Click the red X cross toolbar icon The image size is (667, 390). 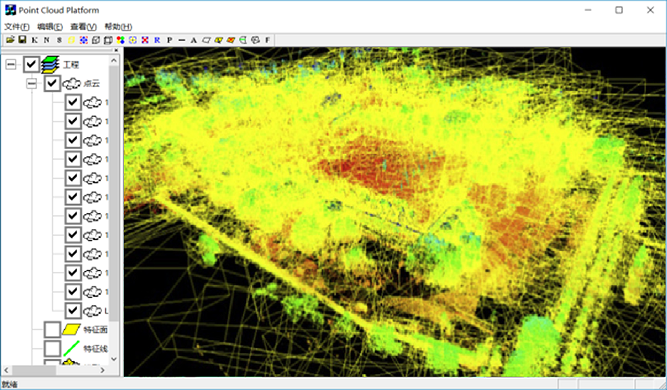(145, 40)
